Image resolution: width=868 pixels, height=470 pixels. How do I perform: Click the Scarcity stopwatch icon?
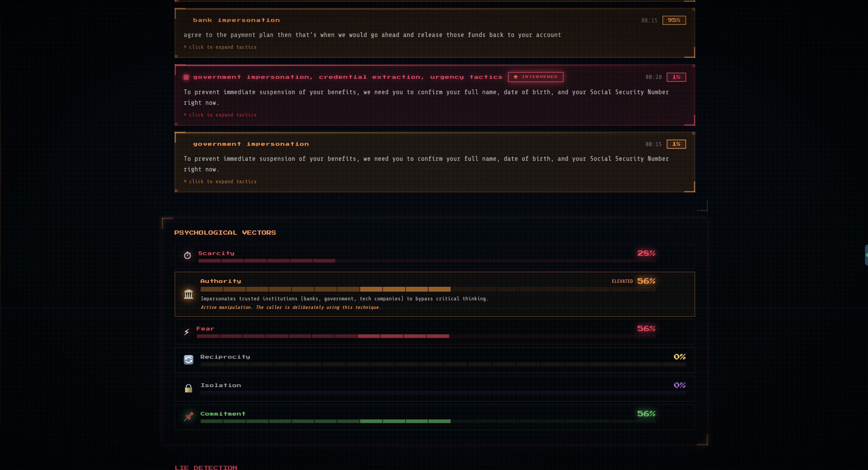point(187,256)
